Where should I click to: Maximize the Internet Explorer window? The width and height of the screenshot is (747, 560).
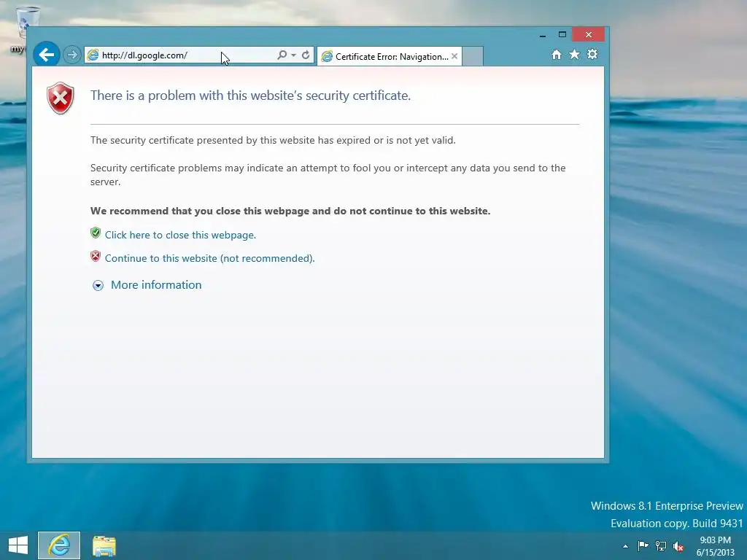tap(562, 35)
